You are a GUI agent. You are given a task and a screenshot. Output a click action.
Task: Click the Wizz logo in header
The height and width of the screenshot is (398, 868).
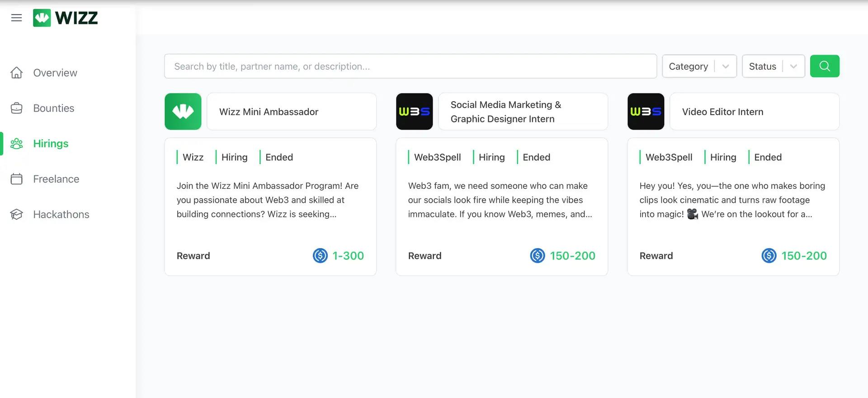(x=66, y=18)
